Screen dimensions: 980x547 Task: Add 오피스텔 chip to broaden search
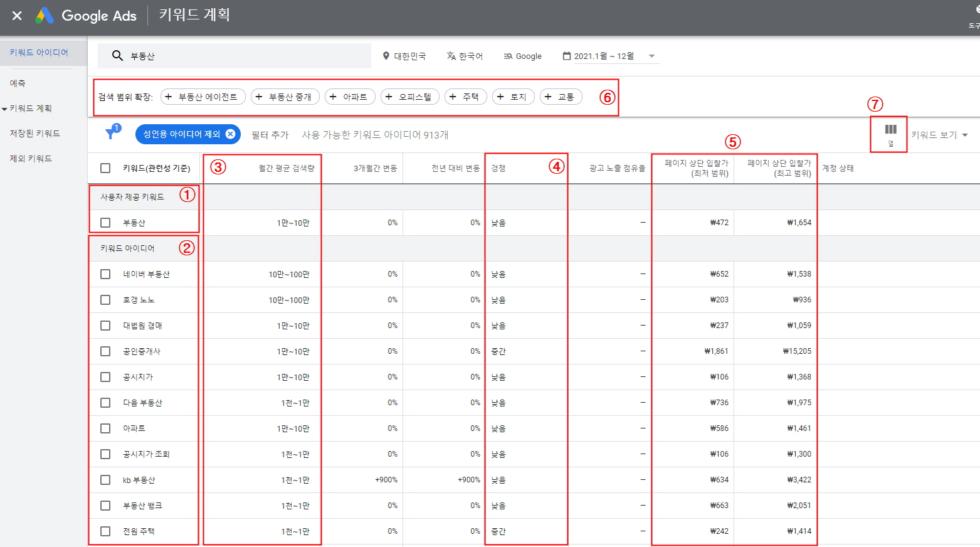click(410, 97)
